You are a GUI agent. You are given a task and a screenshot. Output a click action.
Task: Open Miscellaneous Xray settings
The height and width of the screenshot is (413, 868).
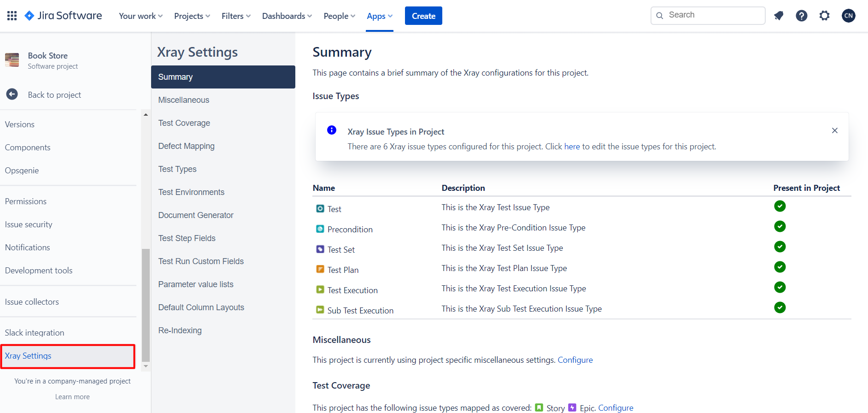point(223,100)
